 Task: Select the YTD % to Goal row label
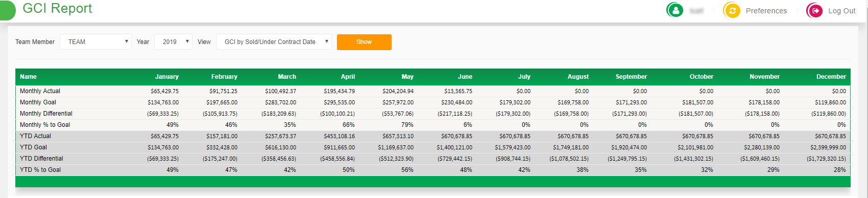coord(40,170)
